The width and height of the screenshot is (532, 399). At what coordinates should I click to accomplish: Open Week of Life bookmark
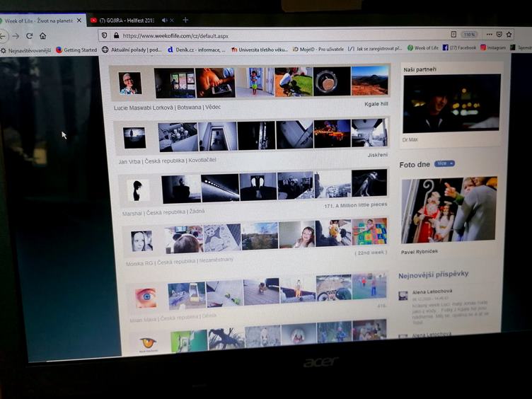point(423,48)
